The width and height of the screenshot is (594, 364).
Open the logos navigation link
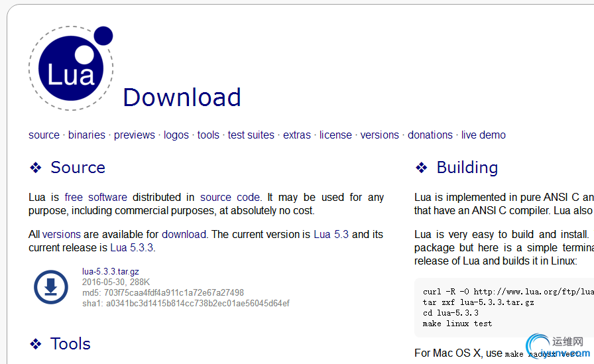[x=176, y=135]
